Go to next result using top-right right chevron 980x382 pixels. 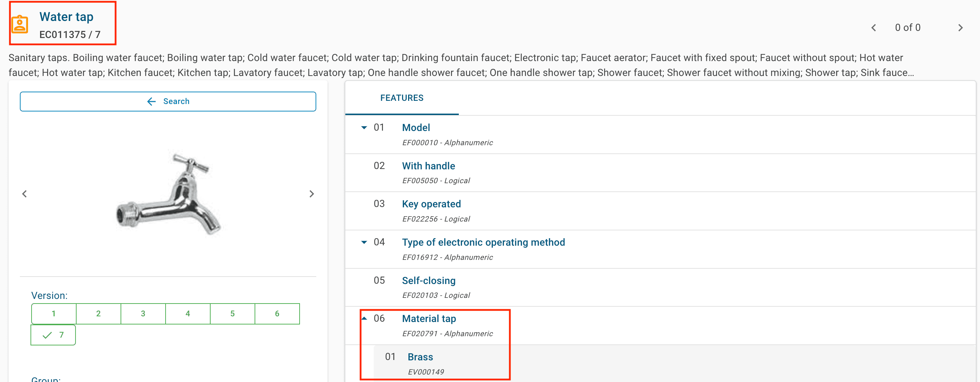(960, 28)
